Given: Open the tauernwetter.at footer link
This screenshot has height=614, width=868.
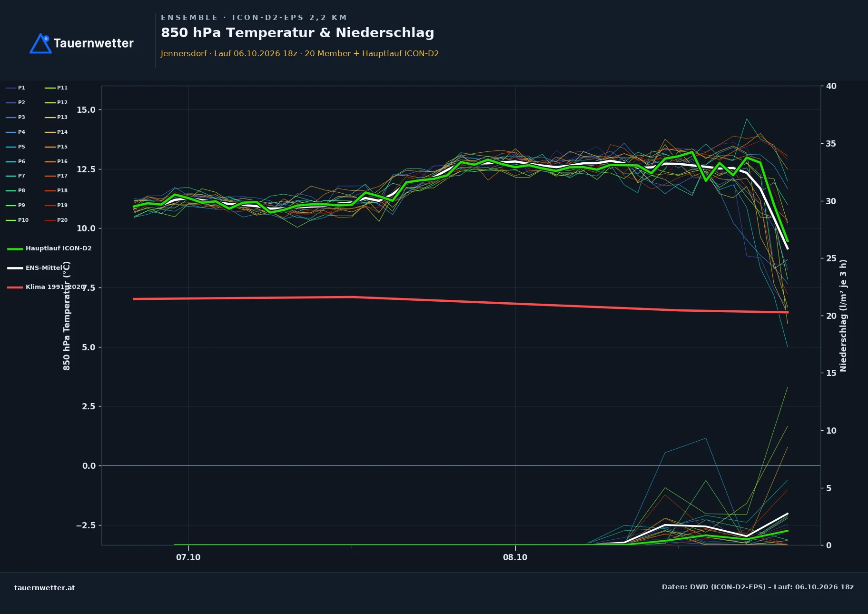Looking at the screenshot, I should (45, 587).
